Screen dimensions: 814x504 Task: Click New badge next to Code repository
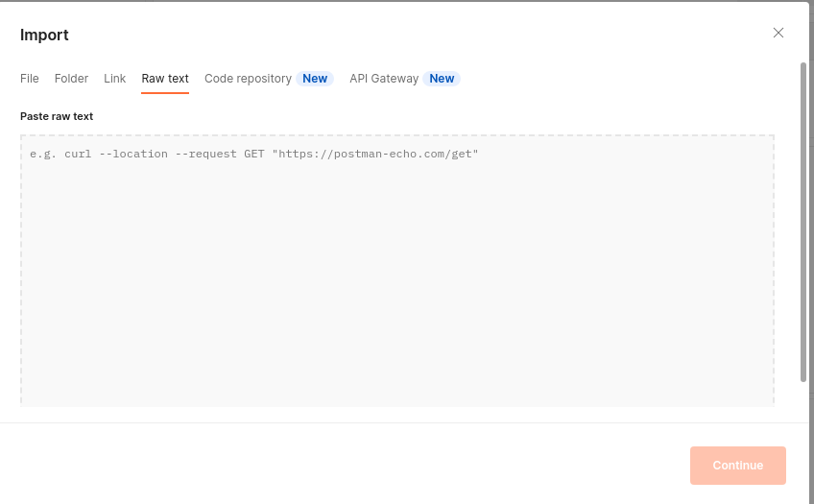point(315,79)
